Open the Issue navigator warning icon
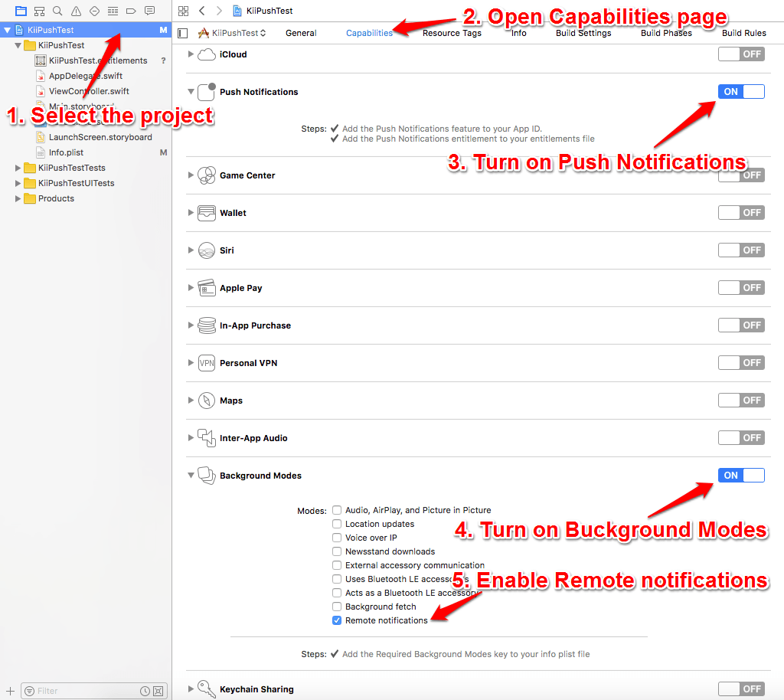This screenshot has width=784, height=700. click(x=76, y=11)
